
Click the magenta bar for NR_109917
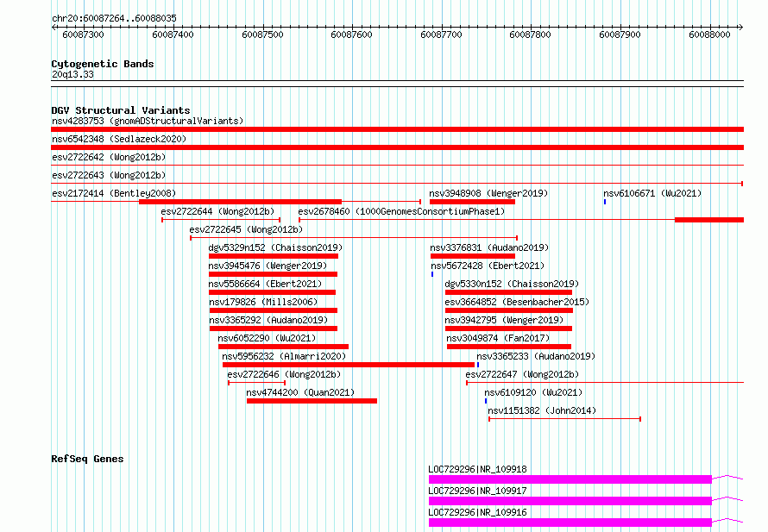570,501
